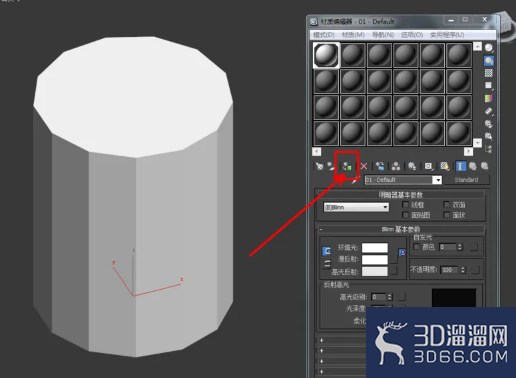Click the 自发光 value spinner arrows

[460, 247]
